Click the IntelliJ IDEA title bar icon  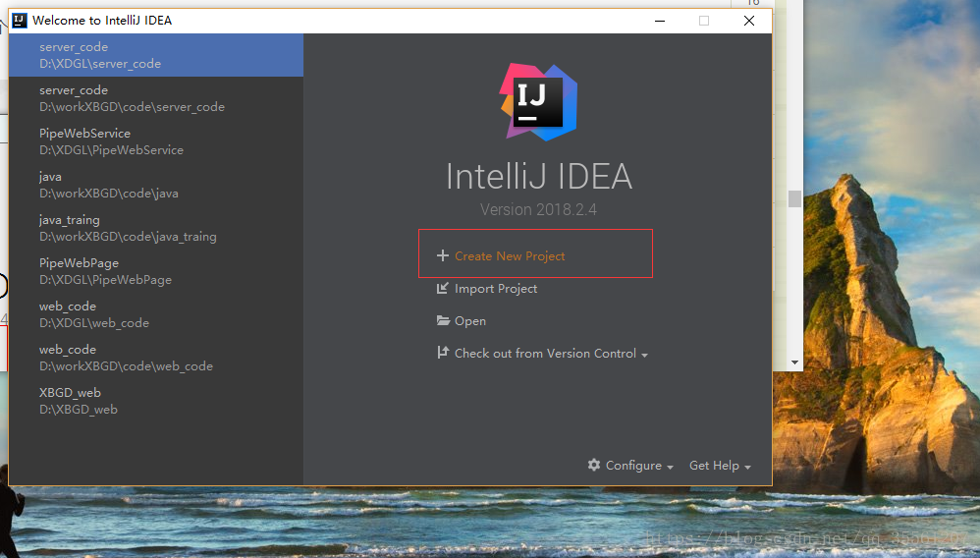point(20,20)
